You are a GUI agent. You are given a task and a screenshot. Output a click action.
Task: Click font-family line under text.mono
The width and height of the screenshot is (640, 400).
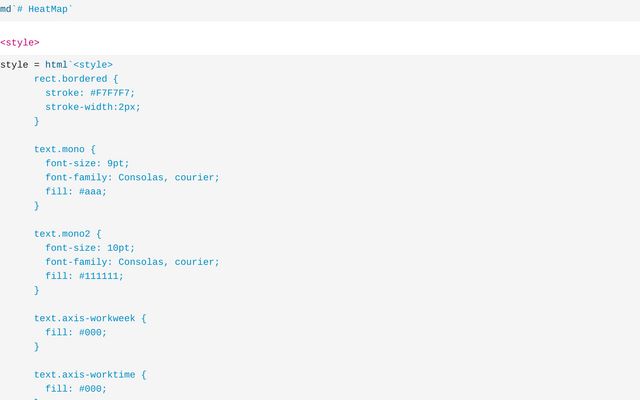click(x=132, y=177)
